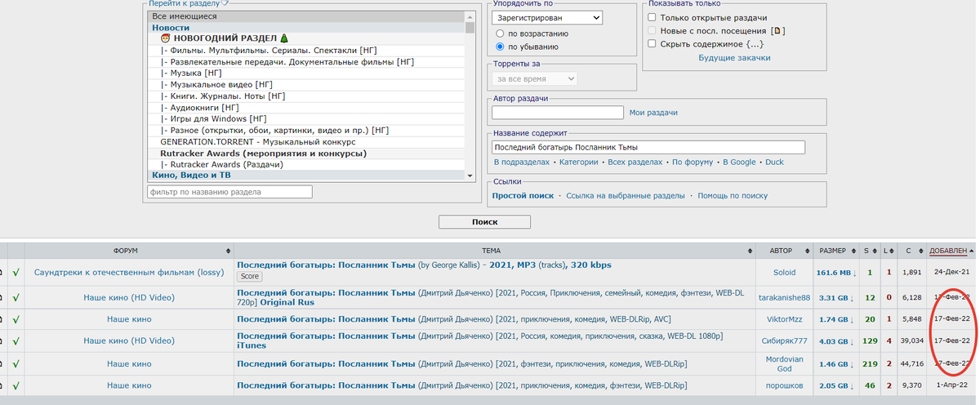
Task: Download the 1.46 GB WEB-DLRip torrent
Action: coord(835,363)
